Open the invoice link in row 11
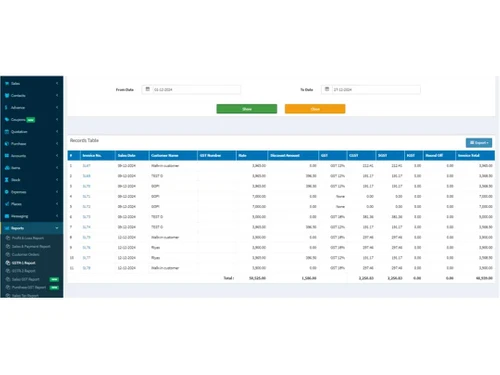 tap(86, 268)
